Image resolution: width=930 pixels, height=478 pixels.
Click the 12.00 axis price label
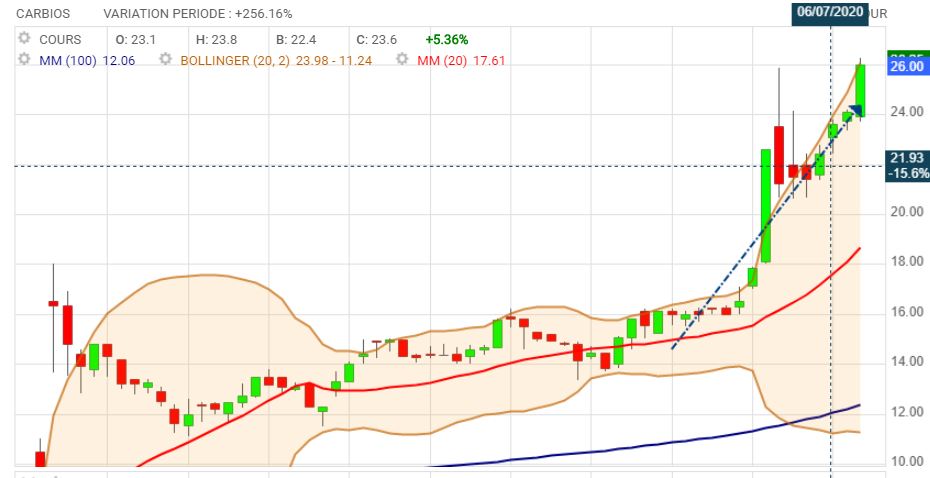point(907,412)
